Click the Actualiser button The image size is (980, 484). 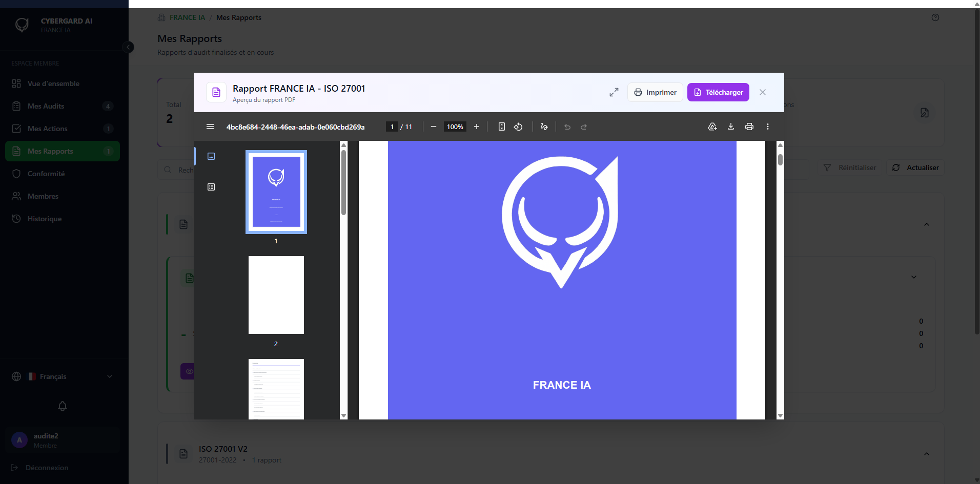coord(916,167)
